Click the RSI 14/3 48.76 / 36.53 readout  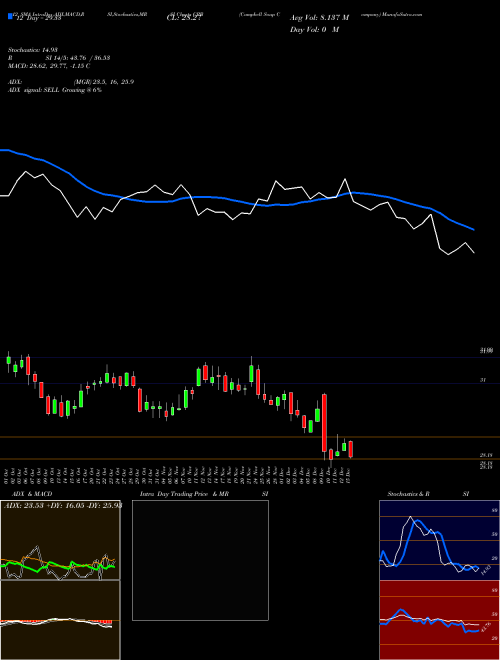[59, 58]
